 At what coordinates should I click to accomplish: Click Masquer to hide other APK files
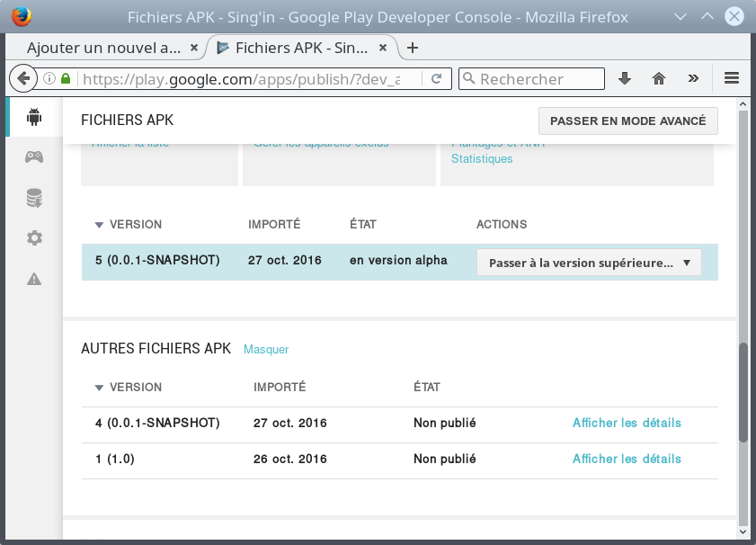pos(266,349)
